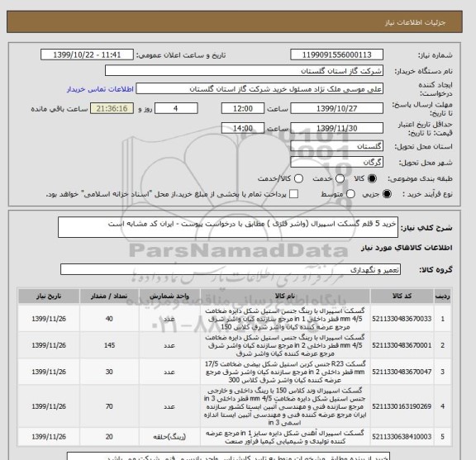Click the ردیف column header
This screenshot has width=476, height=460.
click(443, 296)
